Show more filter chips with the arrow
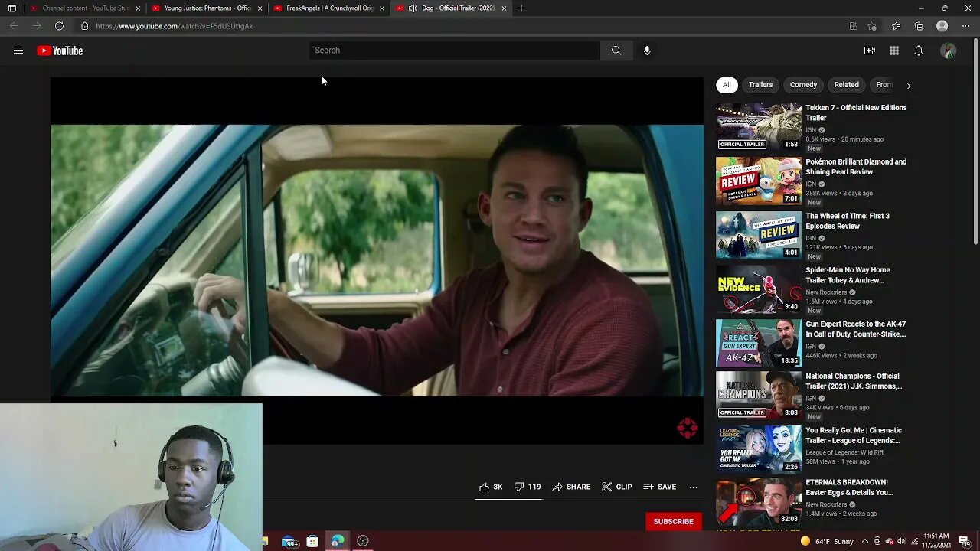The height and width of the screenshot is (551, 980). (909, 85)
